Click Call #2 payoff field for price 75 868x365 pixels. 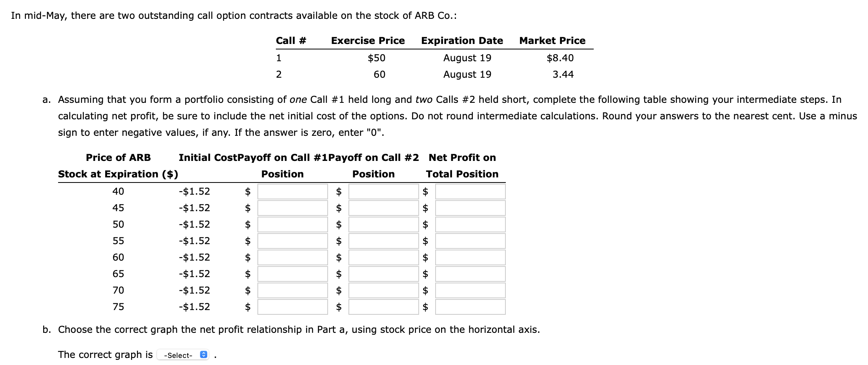pyautogui.click(x=383, y=307)
